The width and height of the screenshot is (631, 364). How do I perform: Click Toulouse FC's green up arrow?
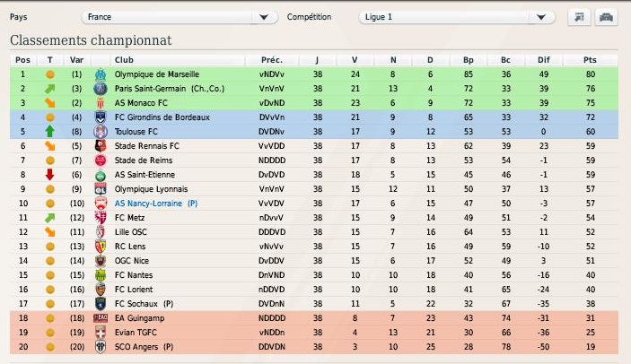point(49,132)
